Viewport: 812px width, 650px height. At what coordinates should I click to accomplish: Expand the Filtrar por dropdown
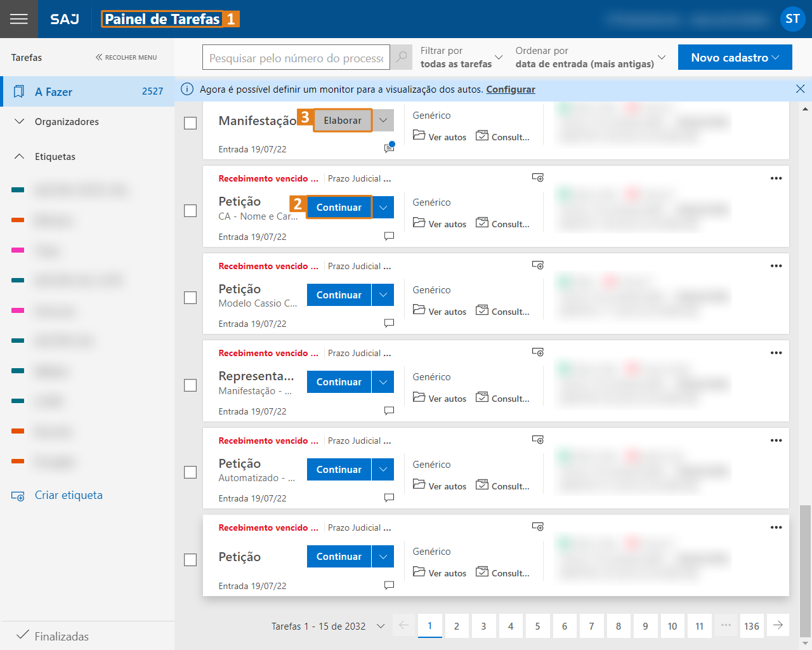[x=461, y=57]
